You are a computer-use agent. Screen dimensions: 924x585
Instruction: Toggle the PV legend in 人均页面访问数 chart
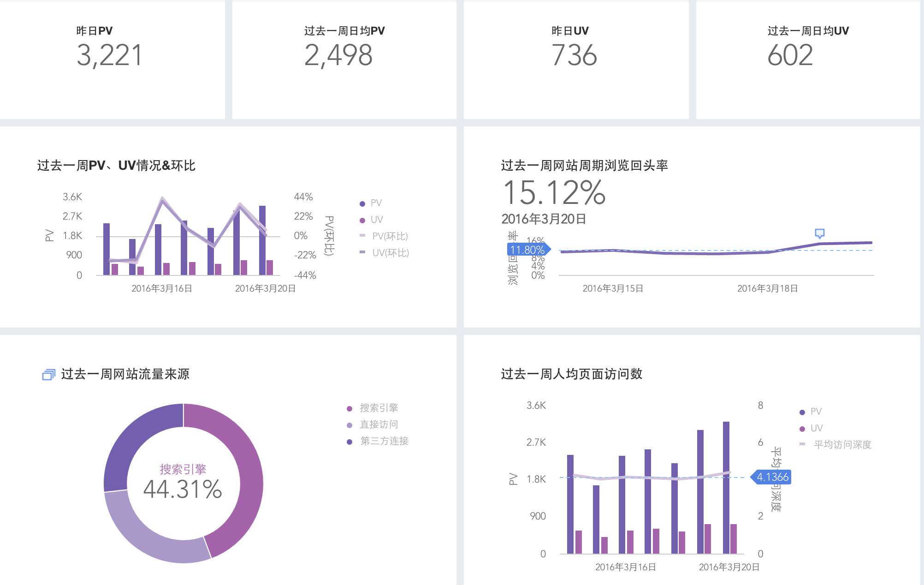(x=811, y=412)
